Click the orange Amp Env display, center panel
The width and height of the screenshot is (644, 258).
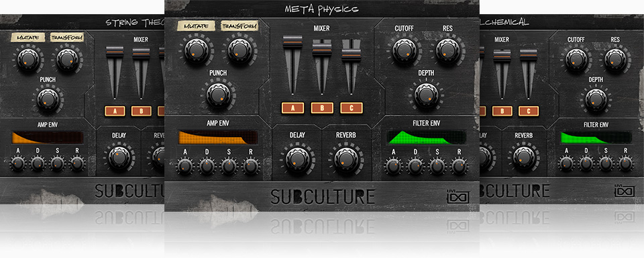point(218,138)
